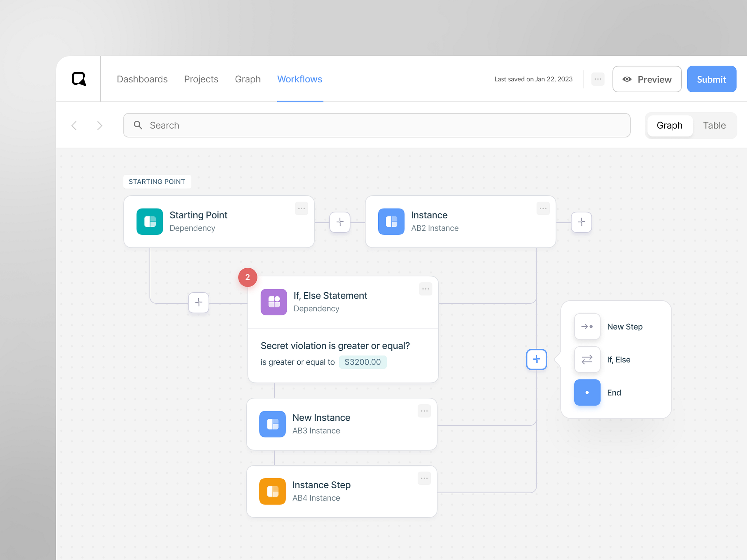Click the purple If, Else Statement icon
Screen dimensions: 747x560
tap(274, 302)
